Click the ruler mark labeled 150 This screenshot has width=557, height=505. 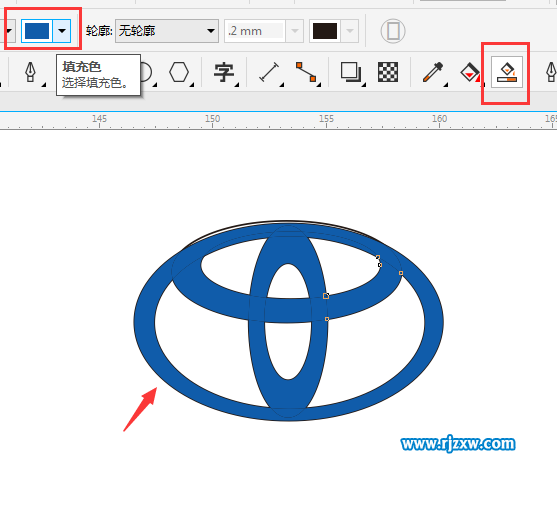click(x=212, y=119)
